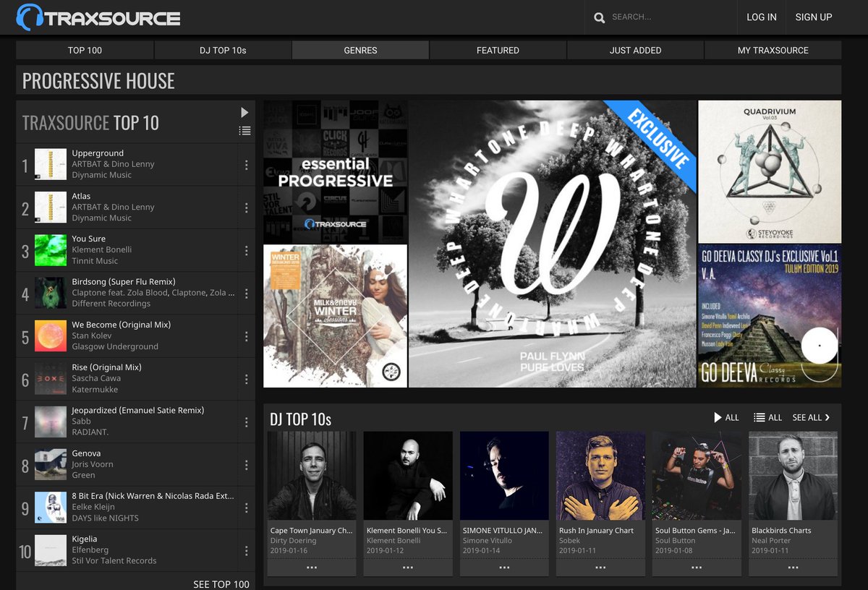The height and width of the screenshot is (590, 868).
Task: Open SEE TOP 100 link
Action: coord(221,583)
